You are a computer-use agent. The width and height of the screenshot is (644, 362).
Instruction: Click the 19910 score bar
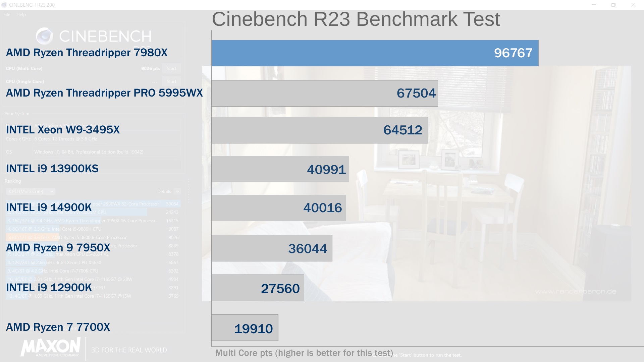[245, 328]
